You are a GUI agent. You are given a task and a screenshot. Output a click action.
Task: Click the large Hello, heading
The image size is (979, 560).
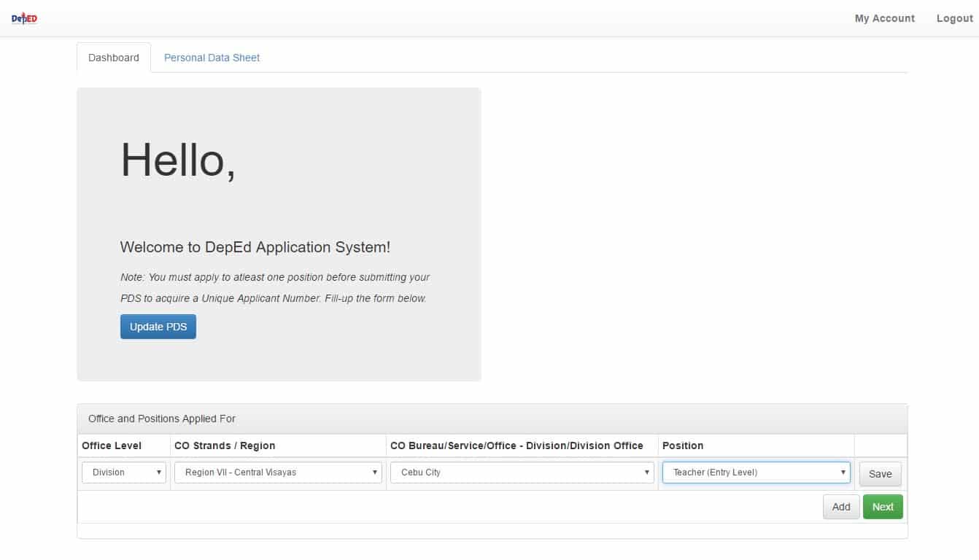[x=178, y=160]
